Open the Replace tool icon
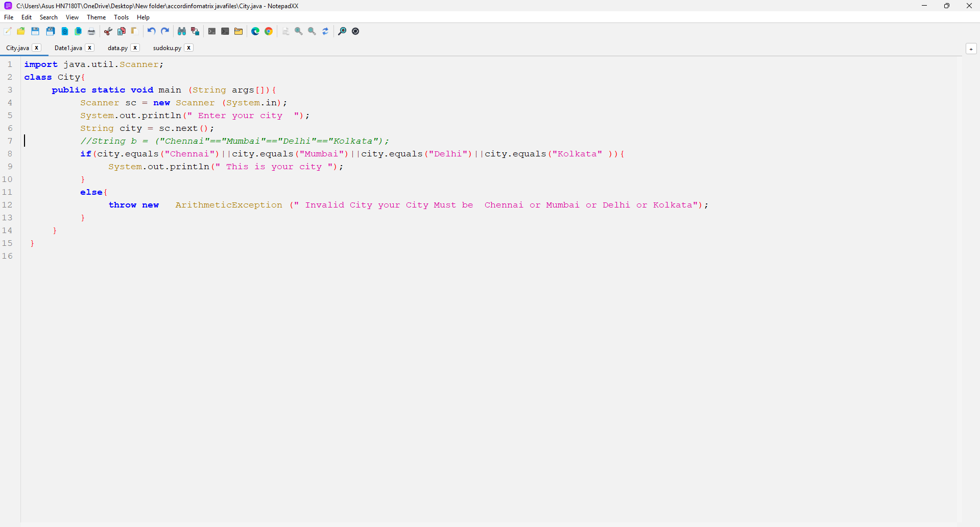 click(x=195, y=31)
